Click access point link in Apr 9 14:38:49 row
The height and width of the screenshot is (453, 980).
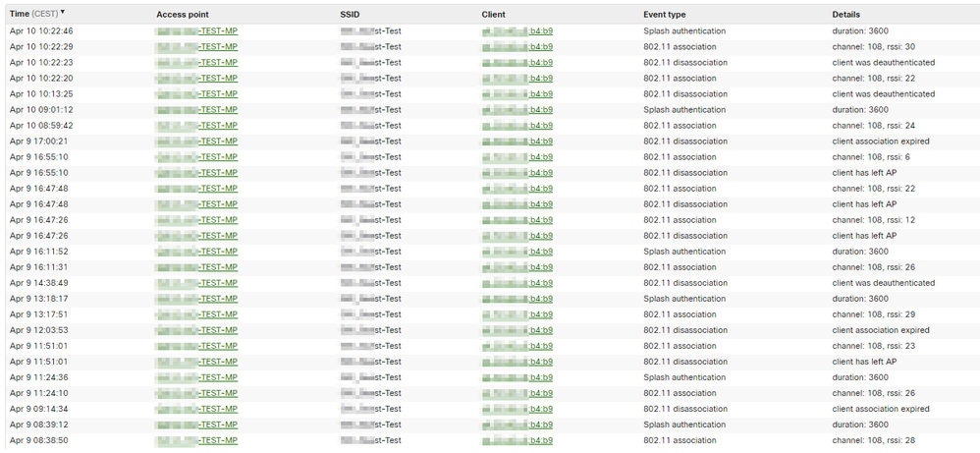(196, 283)
